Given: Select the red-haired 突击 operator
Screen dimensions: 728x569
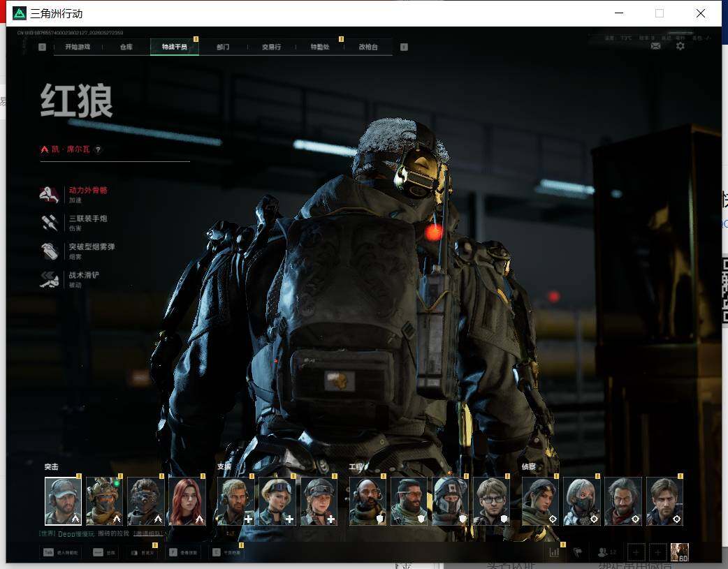Looking at the screenshot, I should 187,501.
